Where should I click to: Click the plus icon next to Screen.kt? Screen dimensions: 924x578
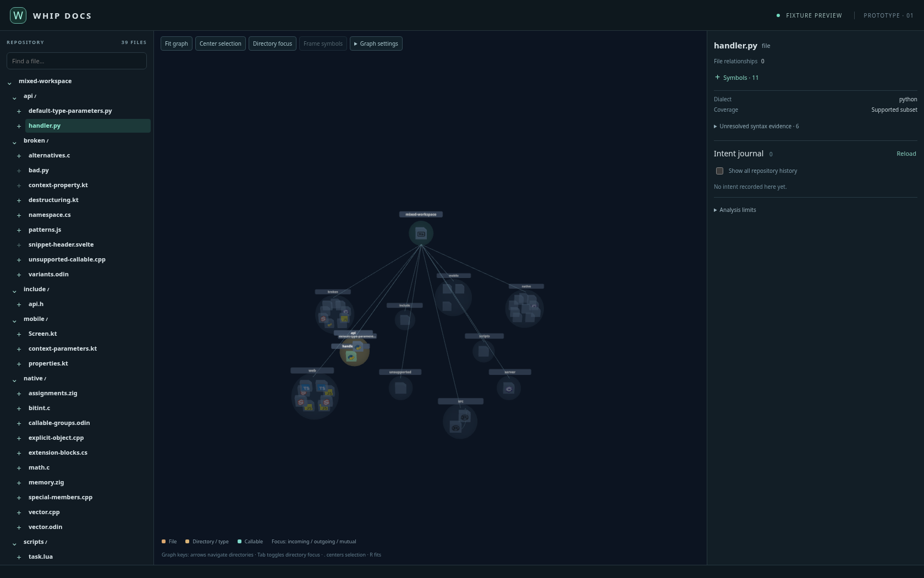(19, 334)
